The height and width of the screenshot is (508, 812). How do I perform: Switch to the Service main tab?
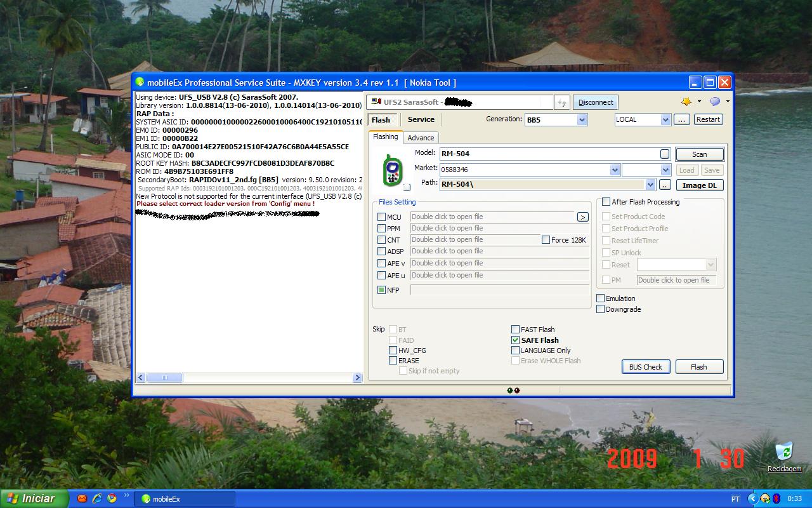click(421, 119)
